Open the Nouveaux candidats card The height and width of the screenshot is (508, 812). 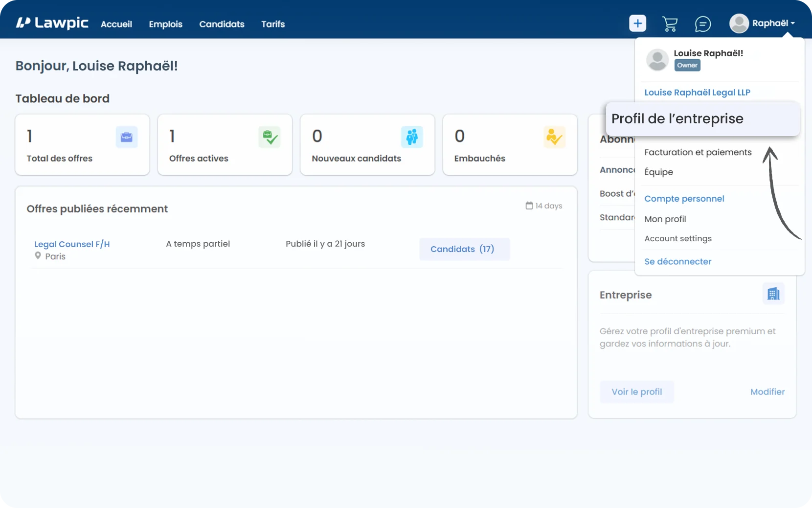[367, 145]
